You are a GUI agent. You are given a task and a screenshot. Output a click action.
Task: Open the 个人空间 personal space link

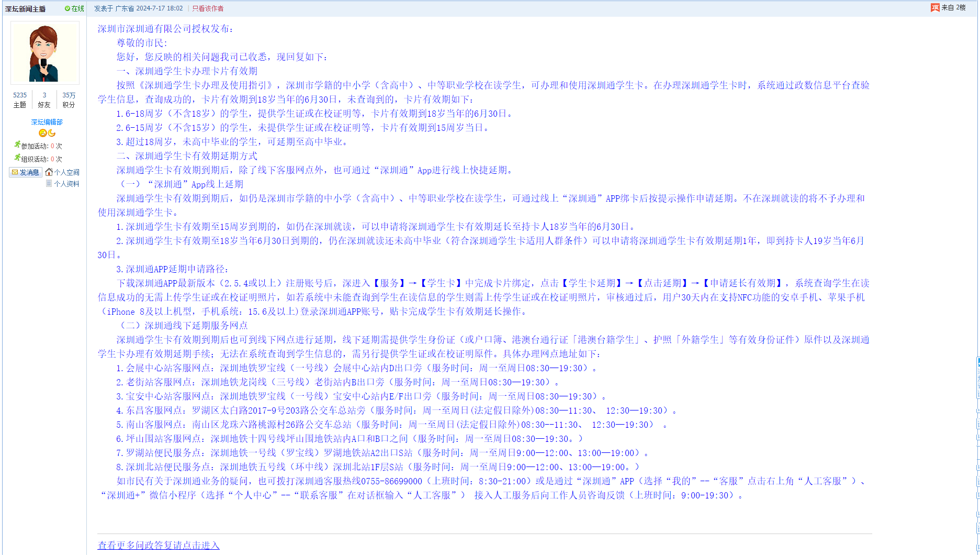(x=67, y=172)
